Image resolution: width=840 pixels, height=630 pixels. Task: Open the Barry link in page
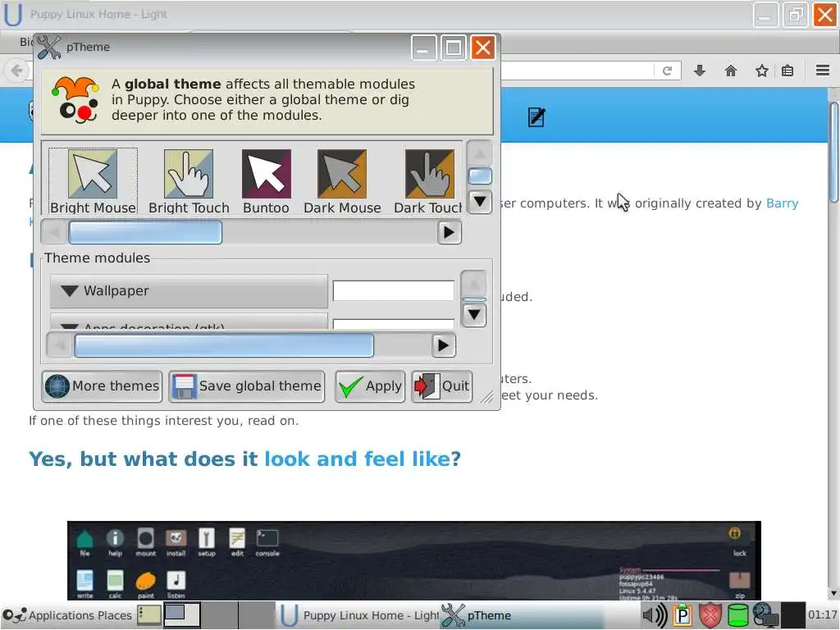click(x=782, y=203)
